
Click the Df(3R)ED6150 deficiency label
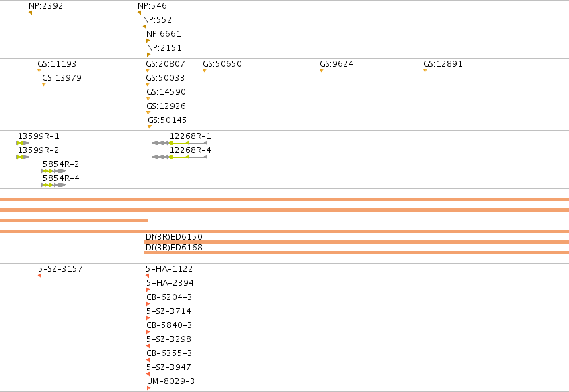click(175, 237)
